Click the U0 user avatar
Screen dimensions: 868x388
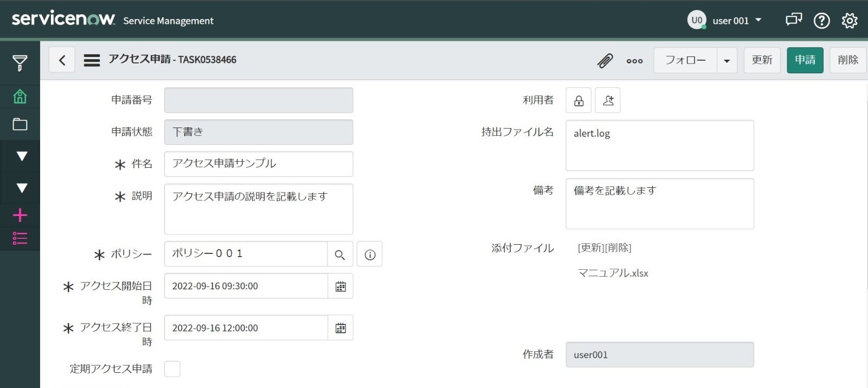(x=697, y=20)
